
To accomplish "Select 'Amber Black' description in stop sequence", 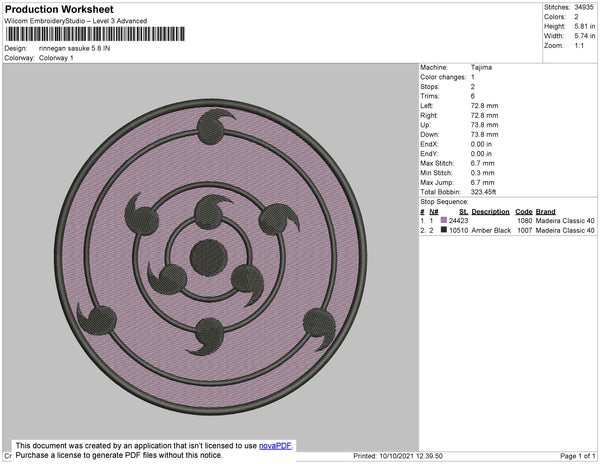I will point(491,230).
